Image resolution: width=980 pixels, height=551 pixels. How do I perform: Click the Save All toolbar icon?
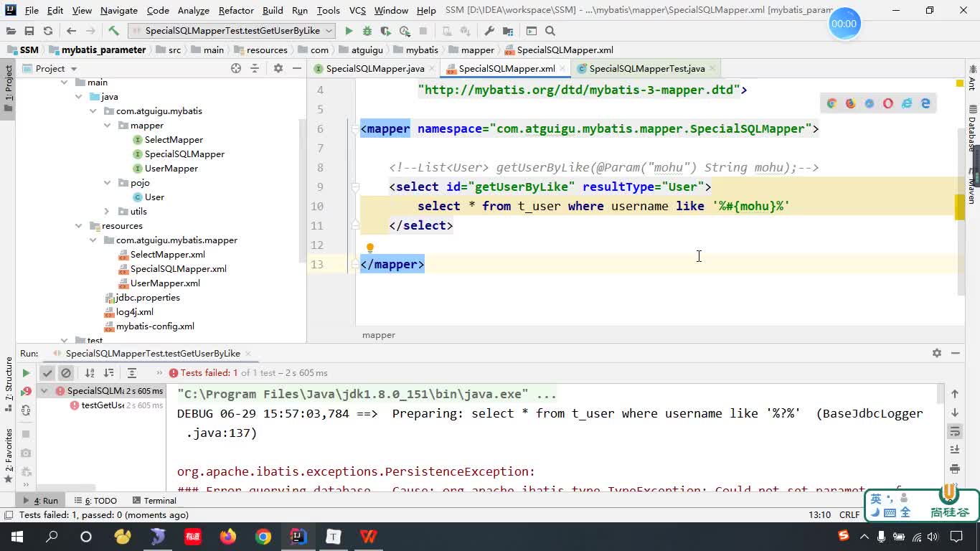[x=29, y=31]
